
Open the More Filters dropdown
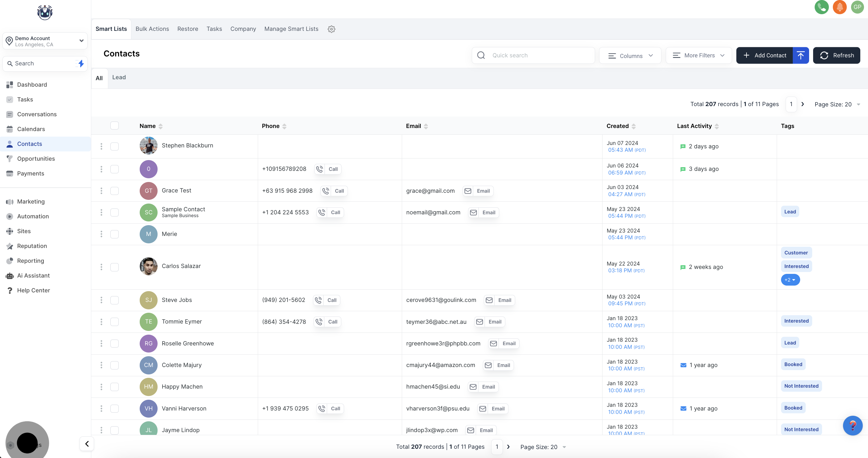coord(698,56)
